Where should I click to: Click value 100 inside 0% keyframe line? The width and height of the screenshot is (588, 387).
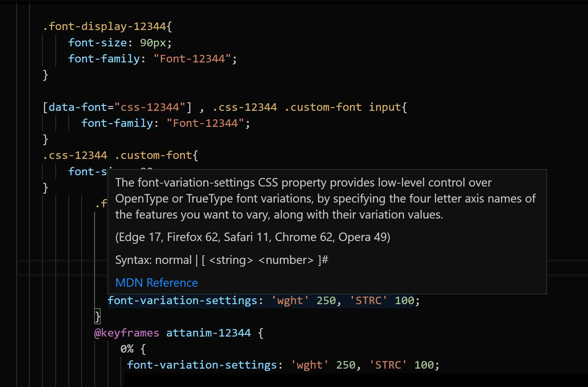[x=424, y=365]
